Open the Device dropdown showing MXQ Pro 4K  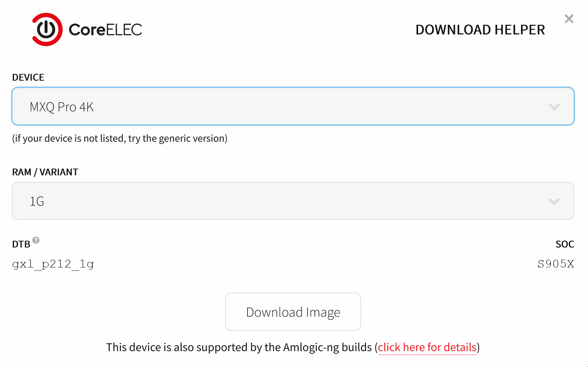(x=293, y=107)
